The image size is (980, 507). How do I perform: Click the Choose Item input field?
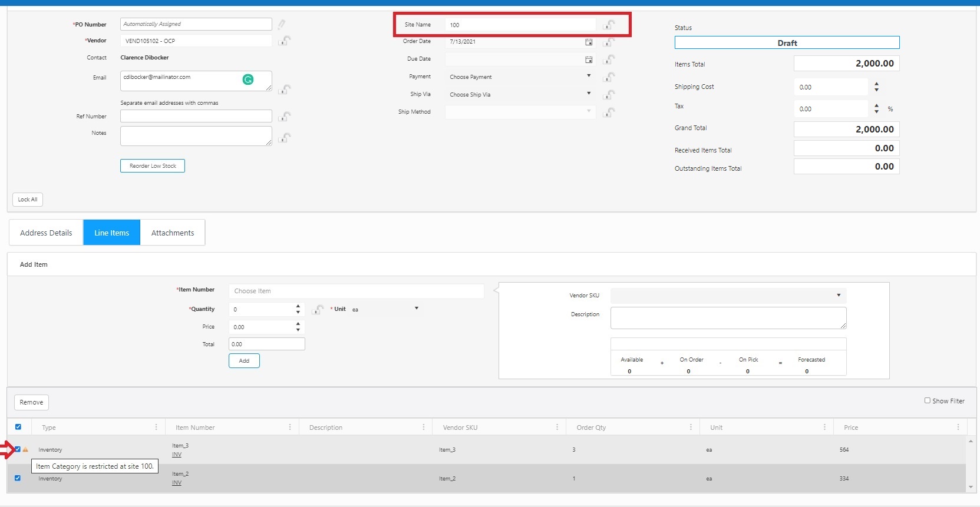pyautogui.click(x=356, y=291)
